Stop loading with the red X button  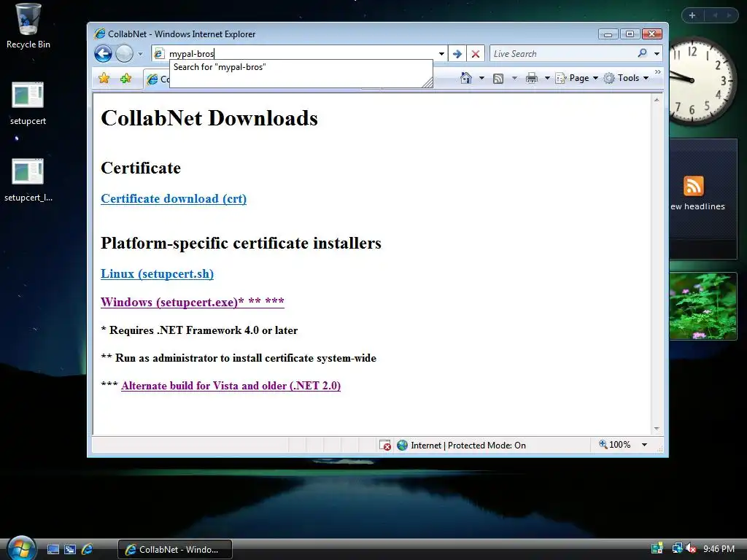pos(476,54)
